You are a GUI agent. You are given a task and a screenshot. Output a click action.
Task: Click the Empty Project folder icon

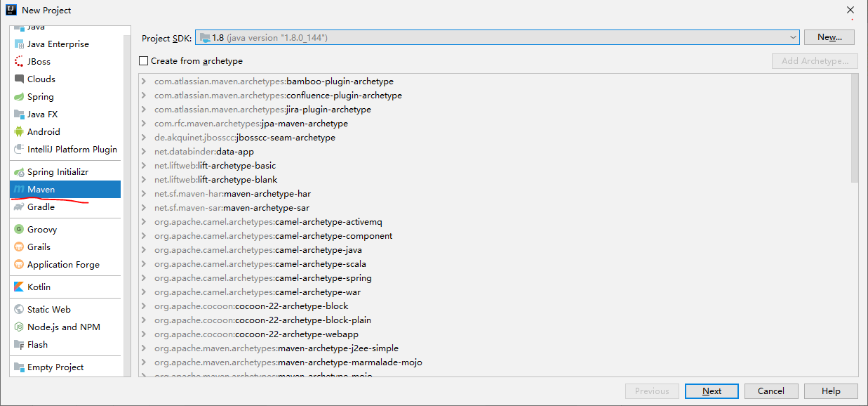[x=19, y=367]
